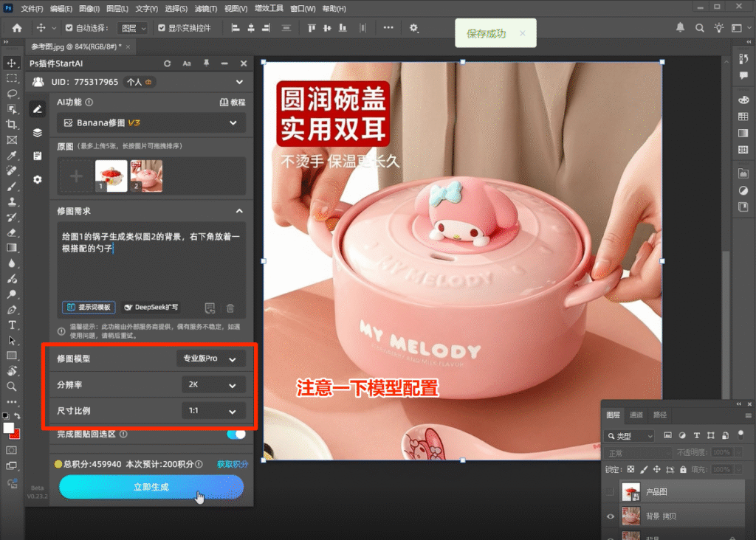
Task: Hide the 背景 拷贝 layer
Action: point(610,516)
